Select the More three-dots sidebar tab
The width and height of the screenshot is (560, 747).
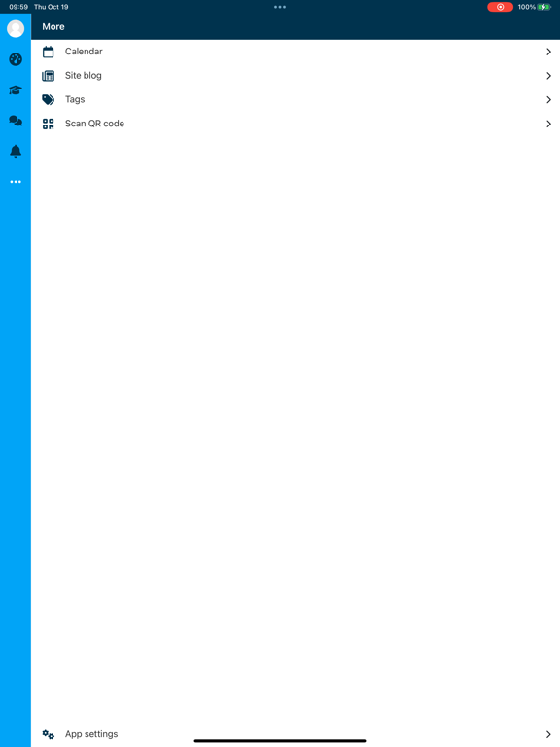tap(16, 182)
